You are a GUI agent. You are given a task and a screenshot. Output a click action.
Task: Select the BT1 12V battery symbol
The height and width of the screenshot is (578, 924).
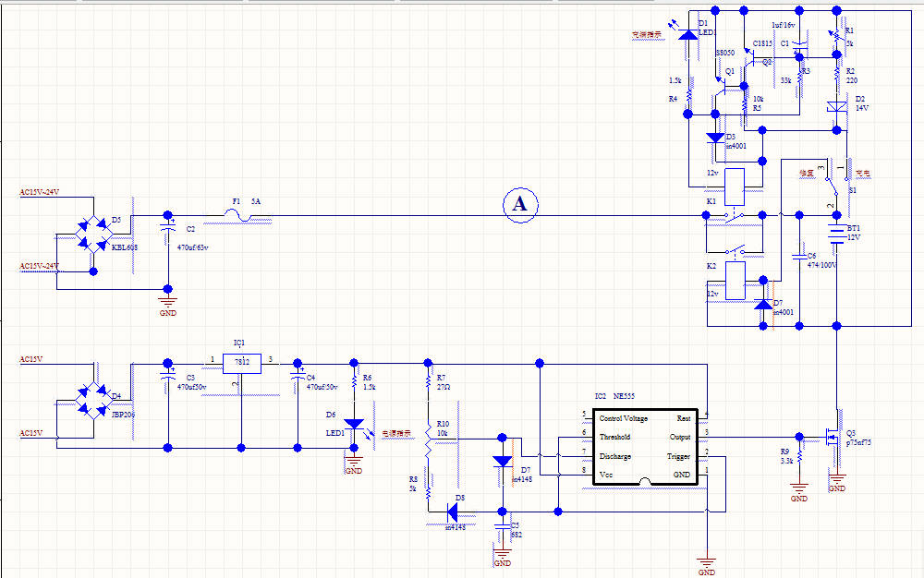[x=836, y=234]
